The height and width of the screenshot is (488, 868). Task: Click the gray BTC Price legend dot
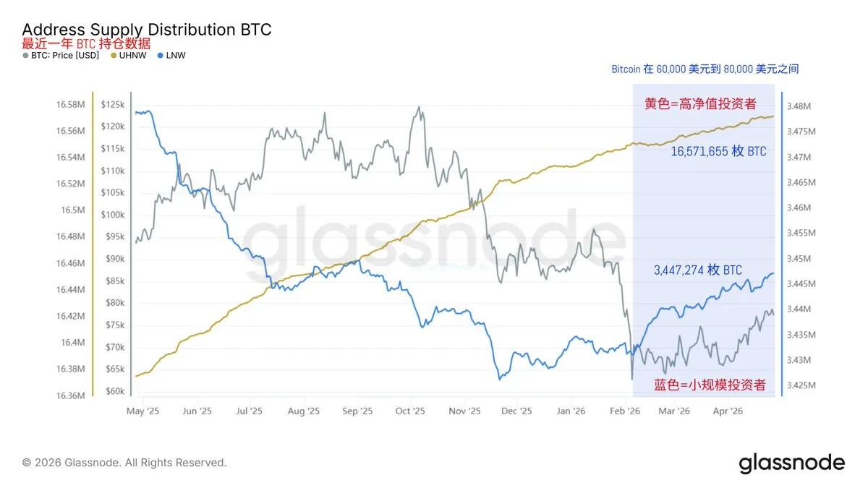click(x=26, y=55)
